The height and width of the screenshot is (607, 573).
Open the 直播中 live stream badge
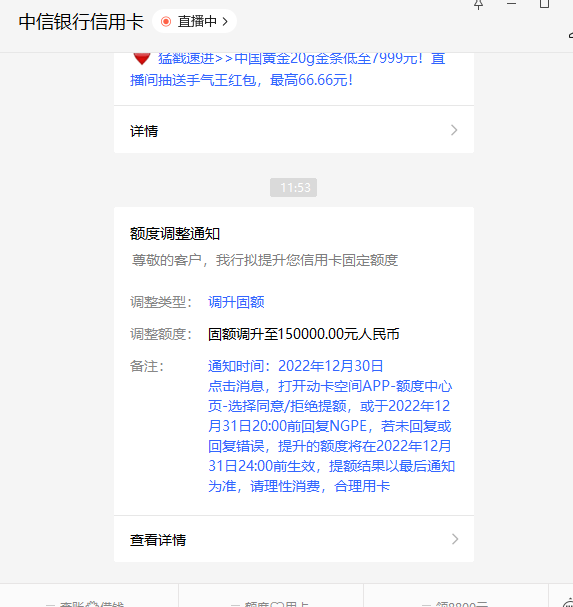point(195,21)
